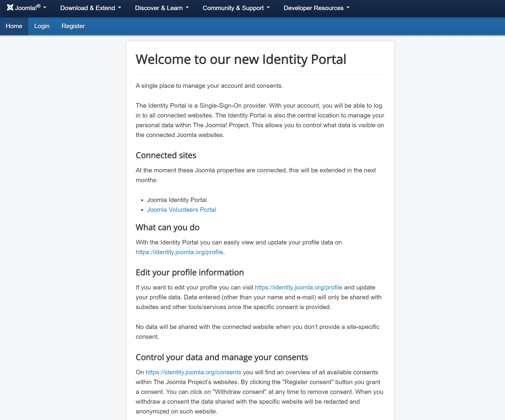Open the Developer Resources menu
The height and width of the screenshot is (420, 505).
[313, 8]
